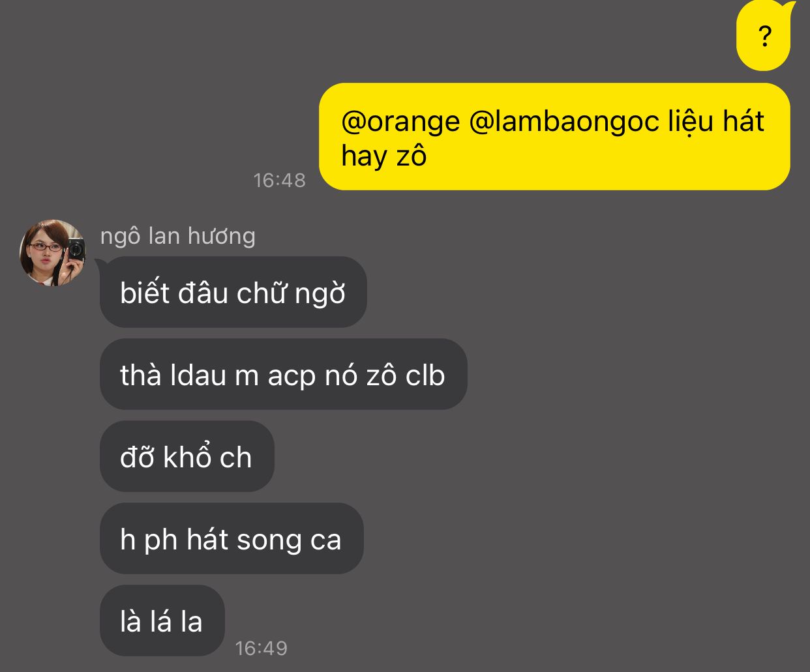Viewport: 810px width, 672px height.
Task: Select the yellow question mark bubble
Action: [x=764, y=37]
